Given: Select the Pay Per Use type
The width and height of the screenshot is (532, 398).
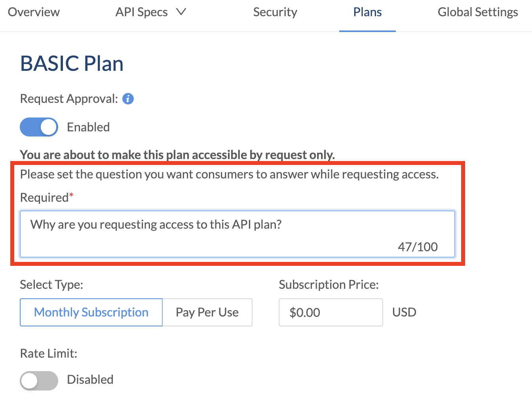Looking at the screenshot, I should point(207,312).
